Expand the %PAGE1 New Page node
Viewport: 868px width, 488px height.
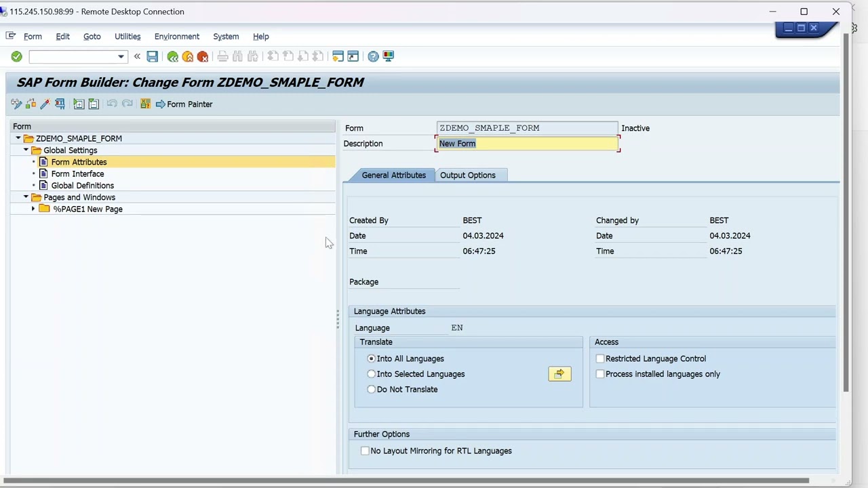click(x=33, y=209)
